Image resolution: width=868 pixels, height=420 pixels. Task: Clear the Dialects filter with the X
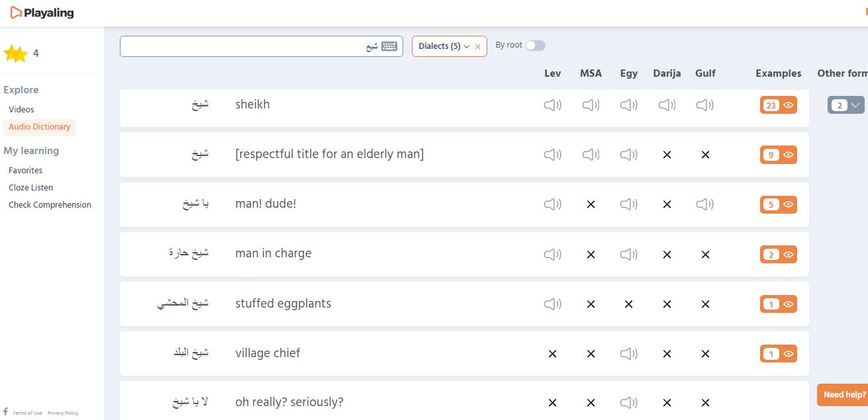click(478, 47)
